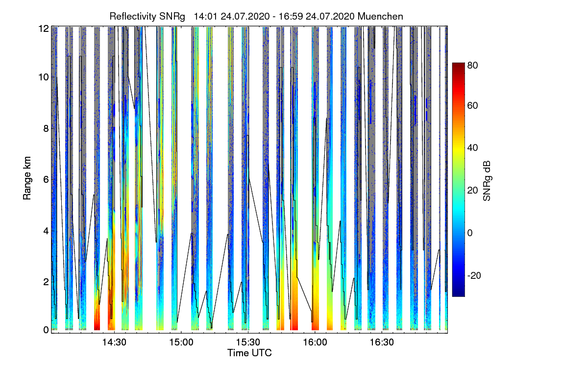
Task: Click the x-axis time label '14:30'
Action: pos(114,342)
